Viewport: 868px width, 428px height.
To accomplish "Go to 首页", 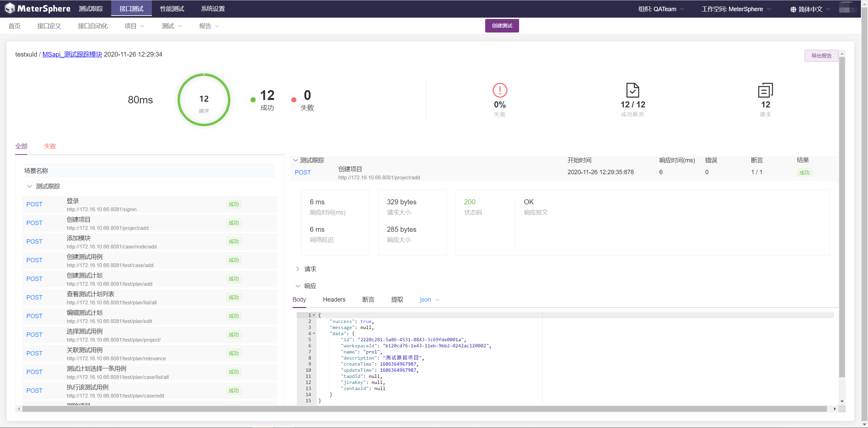I will pyautogui.click(x=15, y=26).
